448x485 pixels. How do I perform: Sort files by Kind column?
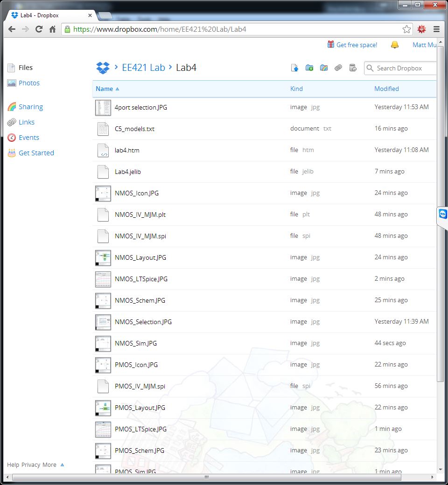(296, 89)
